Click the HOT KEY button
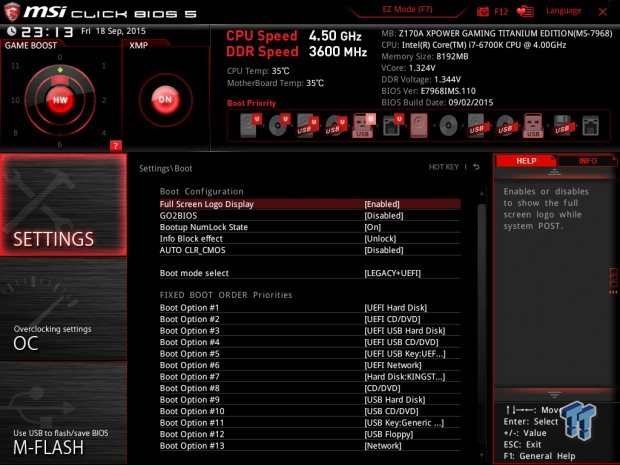 click(x=444, y=167)
